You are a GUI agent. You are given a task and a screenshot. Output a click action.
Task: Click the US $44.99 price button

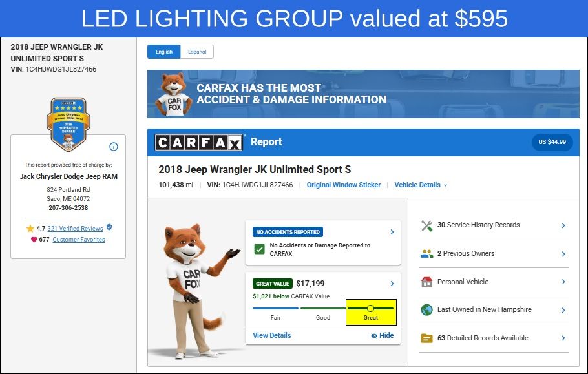[x=552, y=142]
